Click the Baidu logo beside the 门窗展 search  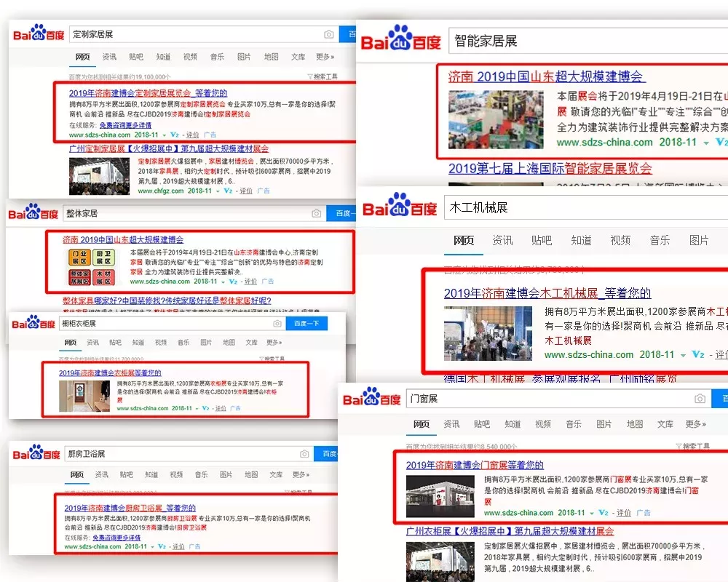[371, 397]
